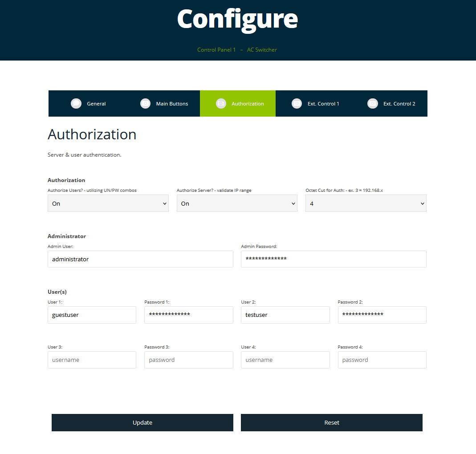
Task: Open the Authorize Users dropdown
Action: point(108,203)
